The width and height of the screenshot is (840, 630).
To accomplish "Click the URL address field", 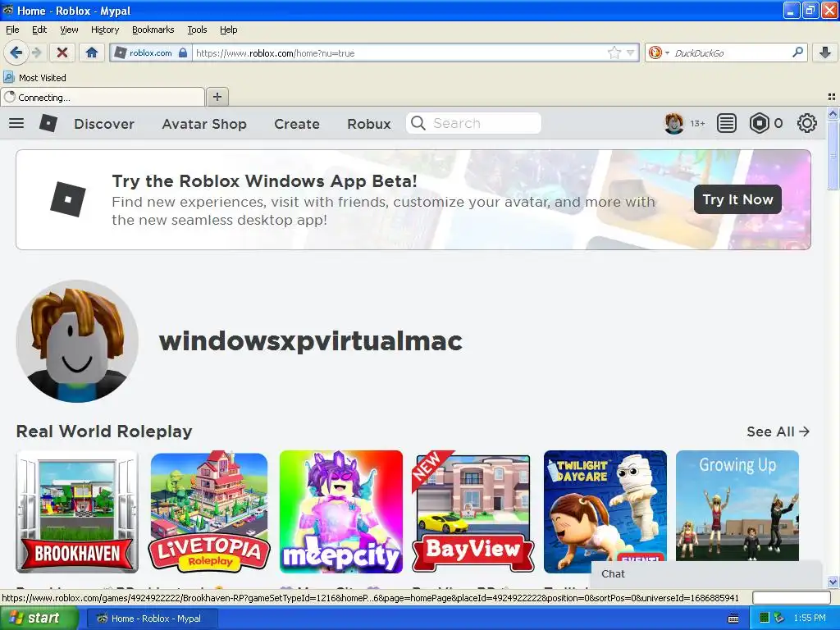I will pos(399,52).
